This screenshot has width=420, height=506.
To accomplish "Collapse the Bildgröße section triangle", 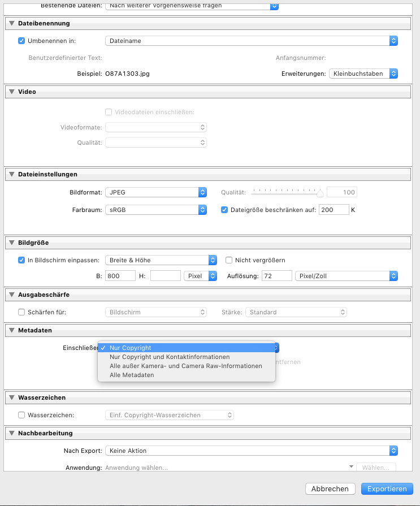I will [x=12, y=243].
